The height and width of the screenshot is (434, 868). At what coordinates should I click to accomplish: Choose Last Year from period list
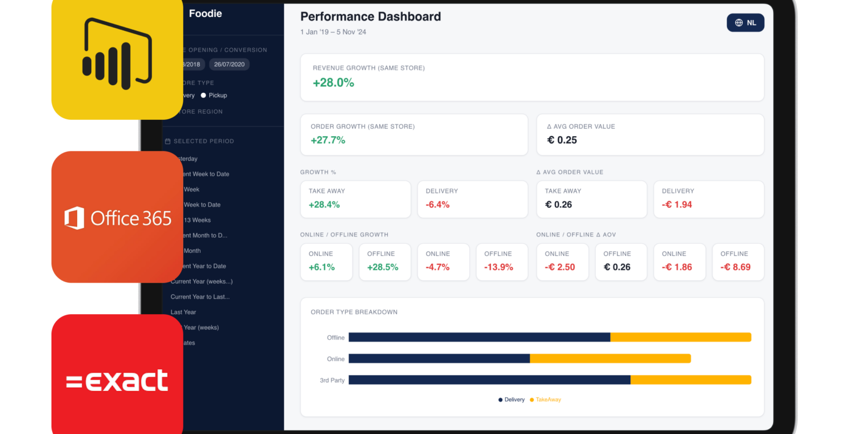coord(183,312)
